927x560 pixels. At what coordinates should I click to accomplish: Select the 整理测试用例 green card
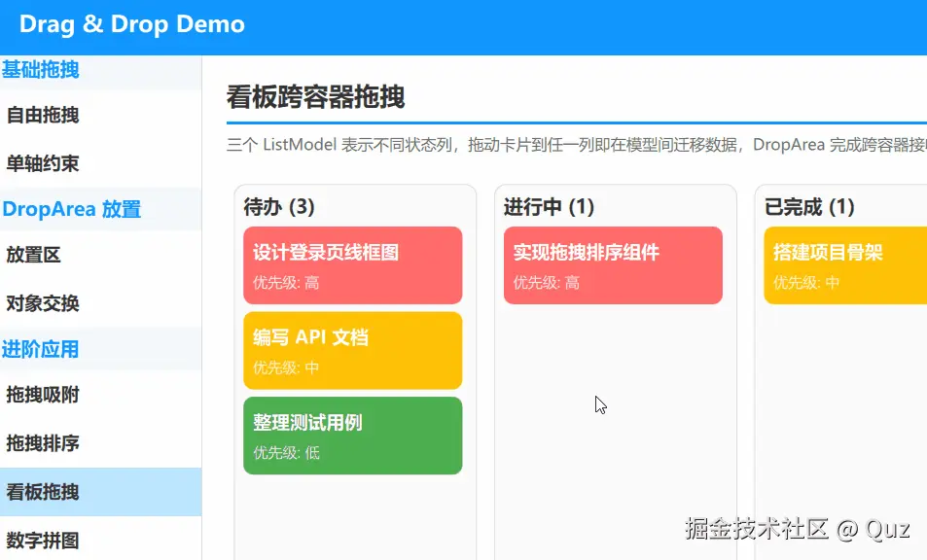tap(352, 436)
